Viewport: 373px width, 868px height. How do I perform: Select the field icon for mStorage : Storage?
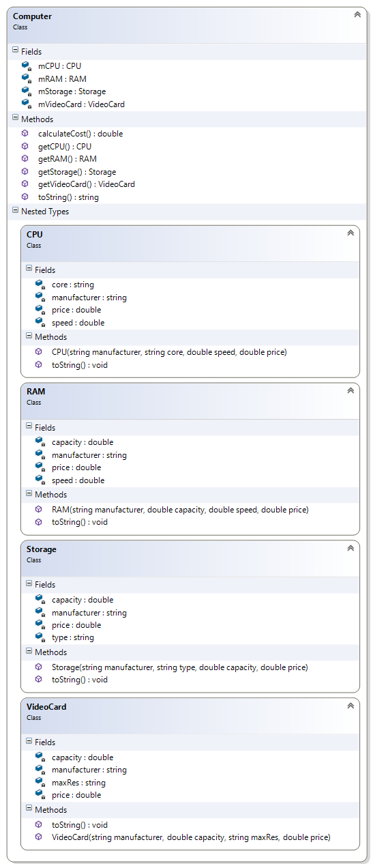26,91
